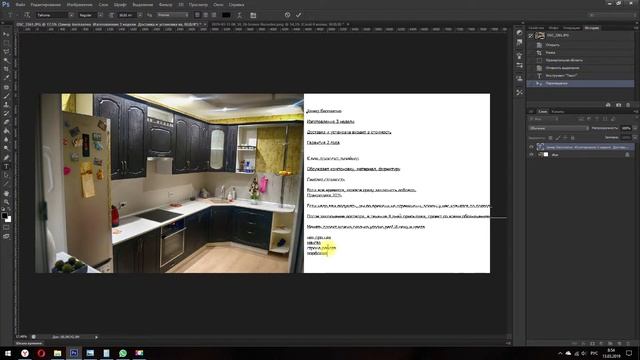The width and height of the screenshot is (640, 360).
Task: Open the layer blend mode dropdown
Action: (x=559, y=128)
